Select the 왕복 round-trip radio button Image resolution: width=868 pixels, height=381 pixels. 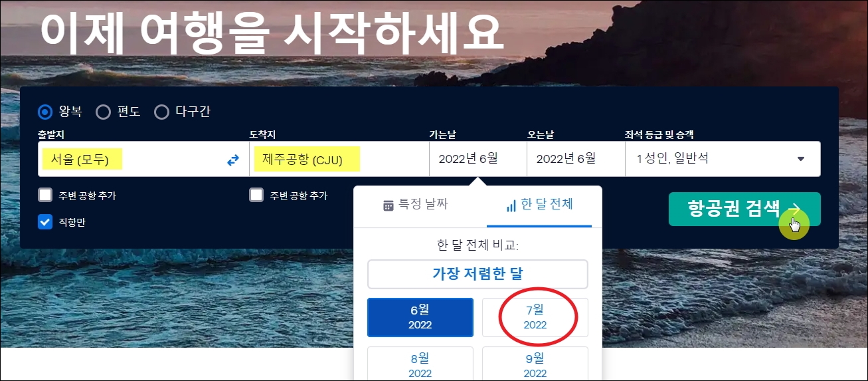pyautogui.click(x=45, y=112)
